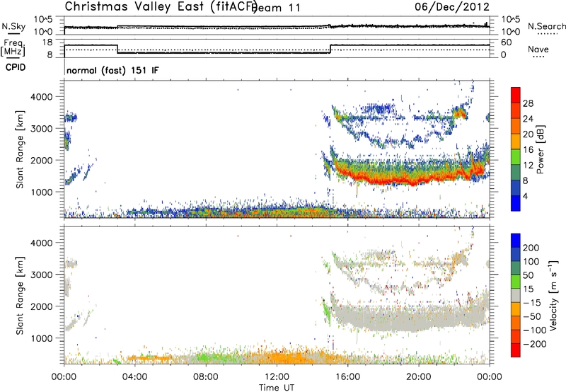This screenshot has width=566, height=392.
Task: Click the "50" Velocity colorbar label
Action: tap(529, 275)
